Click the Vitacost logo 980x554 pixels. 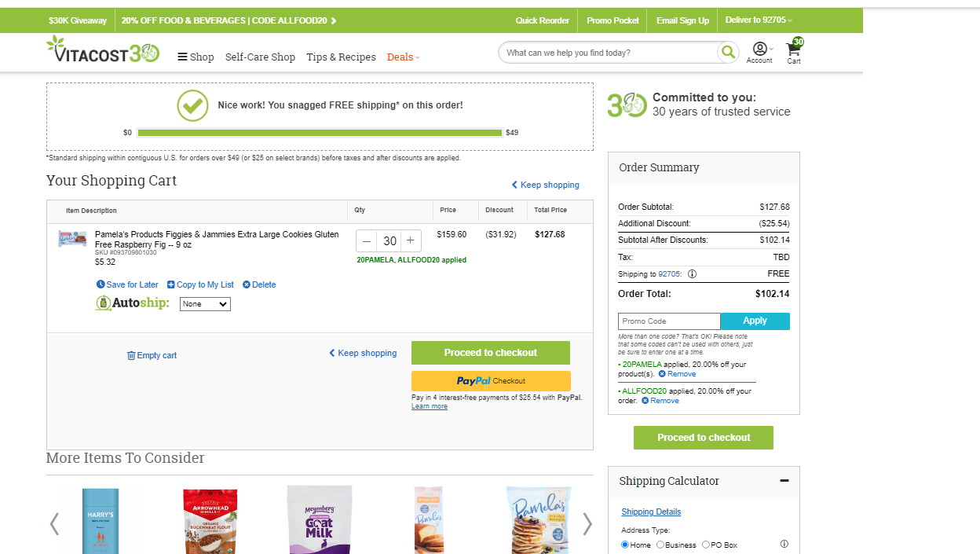103,50
